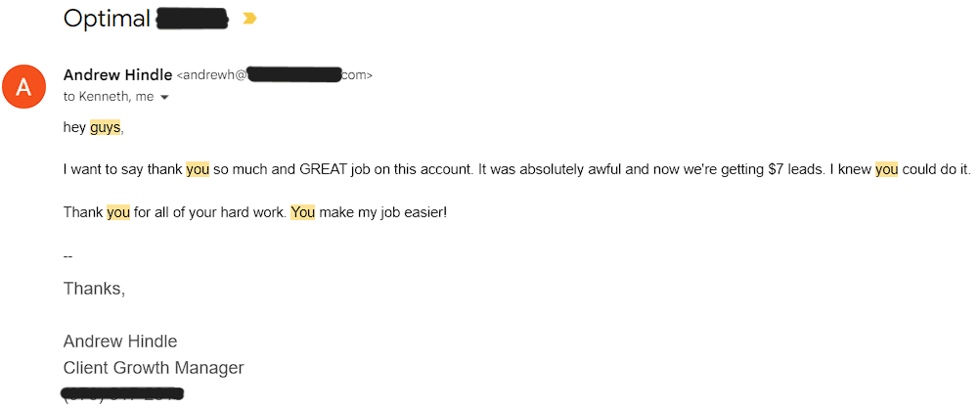
Task: Click the yellow importance marker beside the subject
Action: click(249, 18)
